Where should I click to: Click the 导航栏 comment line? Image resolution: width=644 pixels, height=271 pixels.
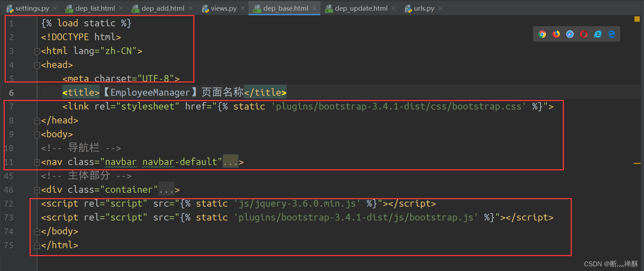tap(81, 148)
